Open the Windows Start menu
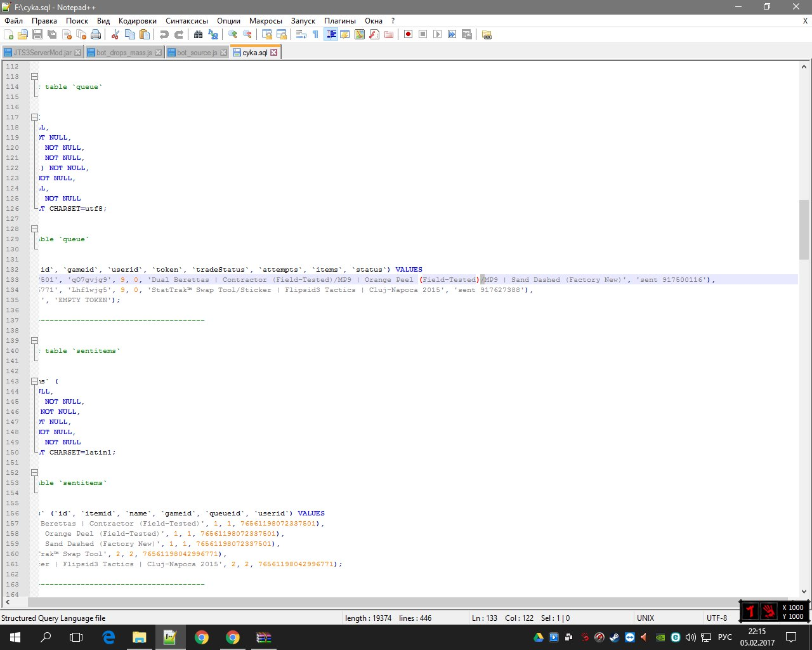This screenshot has width=812, height=650. [15, 637]
